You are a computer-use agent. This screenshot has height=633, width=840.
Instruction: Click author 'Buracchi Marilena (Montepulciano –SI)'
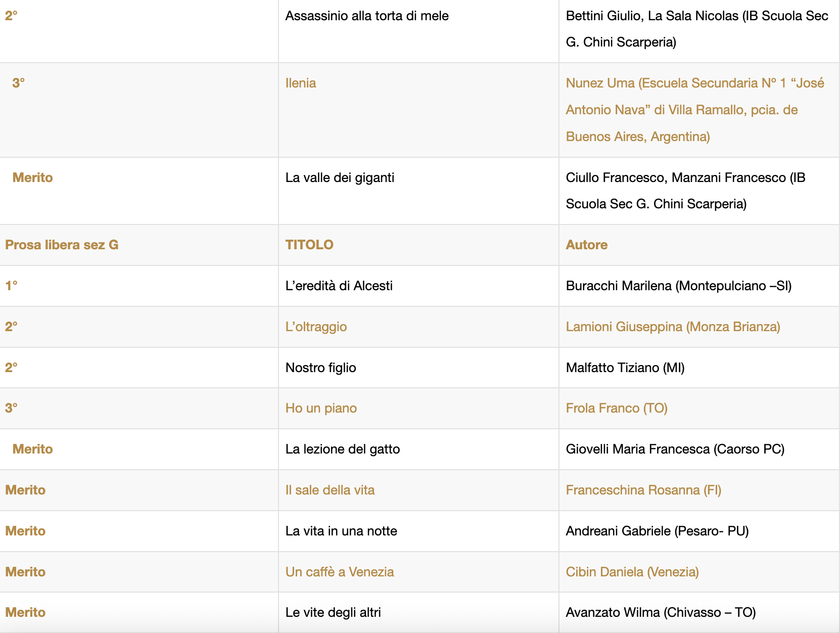coord(678,286)
